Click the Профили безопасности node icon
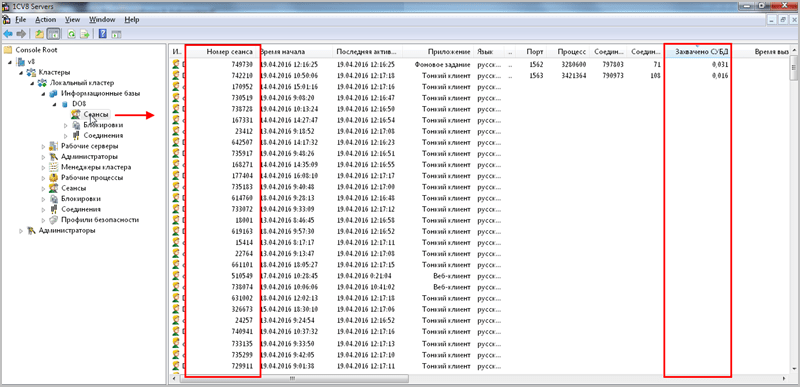Viewport: 800px width, 387px height. coord(54,220)
